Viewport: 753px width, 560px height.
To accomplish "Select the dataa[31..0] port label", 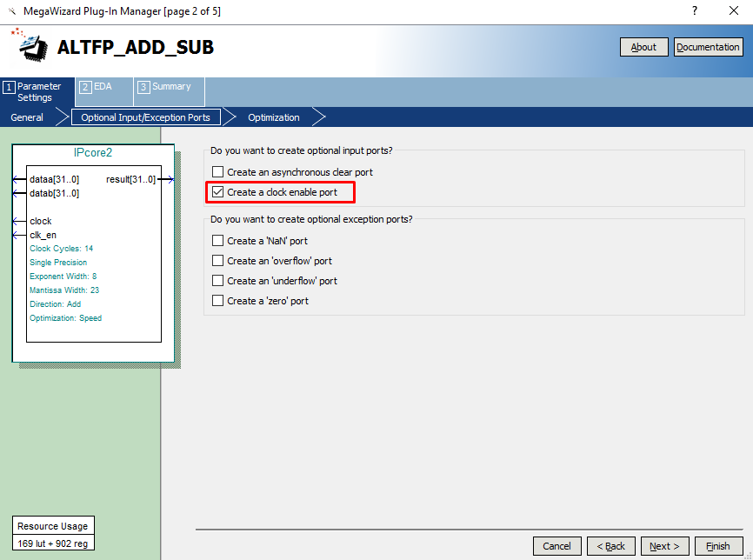I will [54, 179].
